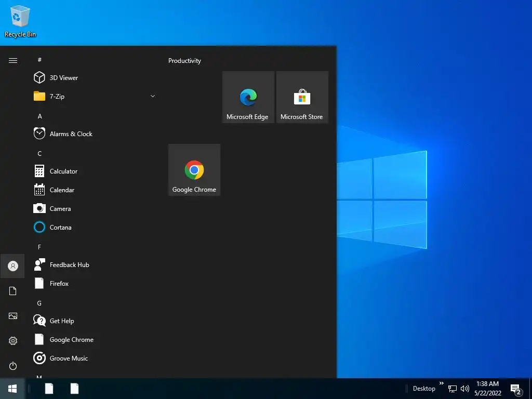Click the network icon in system tray
This screenshot has width=532, height=399.
pos(453,389)
